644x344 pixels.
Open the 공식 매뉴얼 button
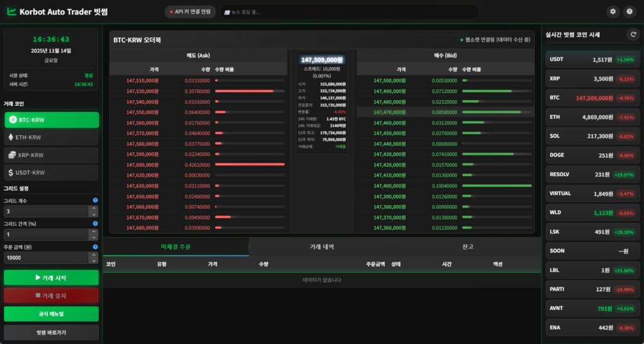[x=51, y=314]
